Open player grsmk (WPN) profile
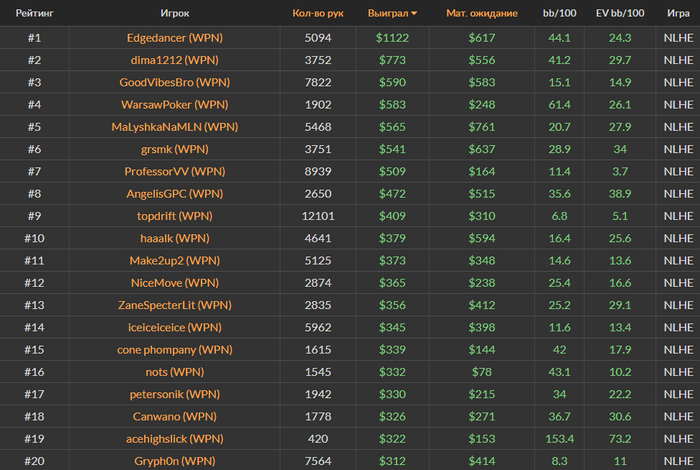 coord(175,149)
